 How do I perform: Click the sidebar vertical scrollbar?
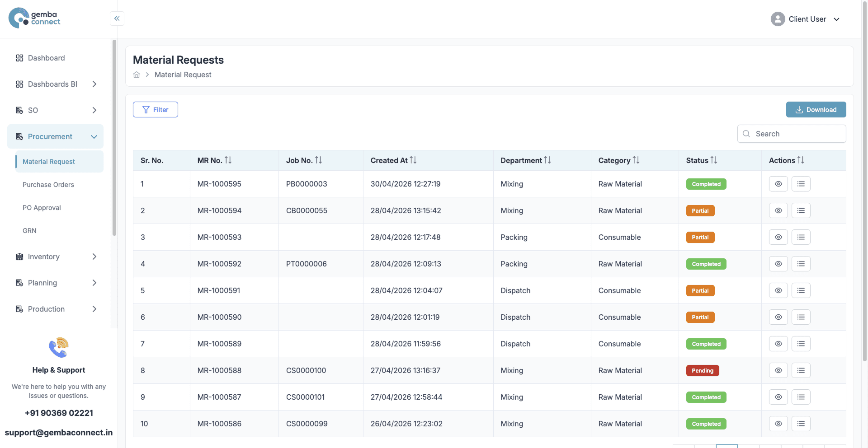click(114, 138)
